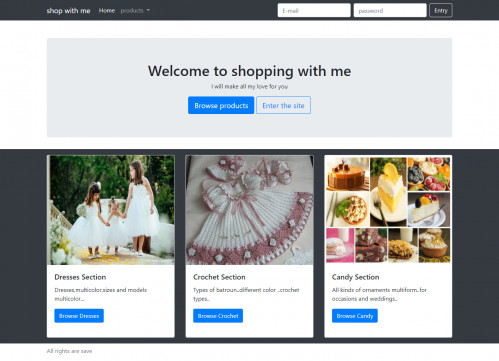This screenshot has height=361, width=499.
Task: Focus the E-mail input field
Action: pyautogui.click(x=314, y=10)
